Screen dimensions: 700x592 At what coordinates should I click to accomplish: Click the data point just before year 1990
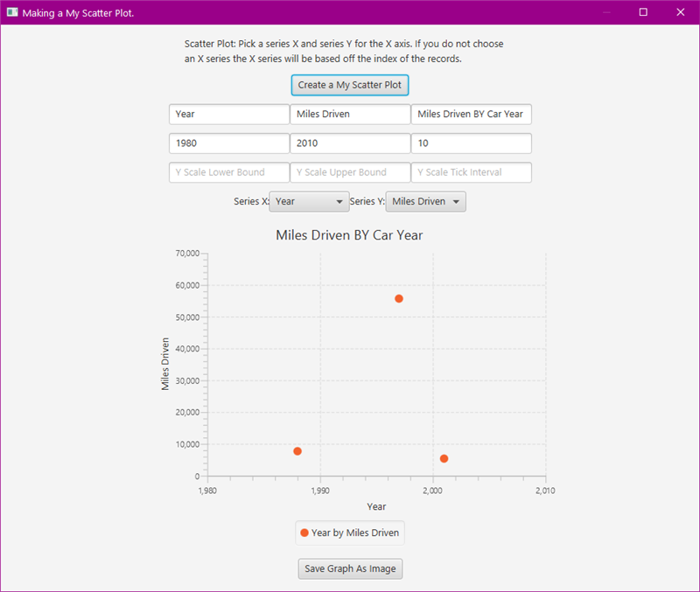[297, 451]
